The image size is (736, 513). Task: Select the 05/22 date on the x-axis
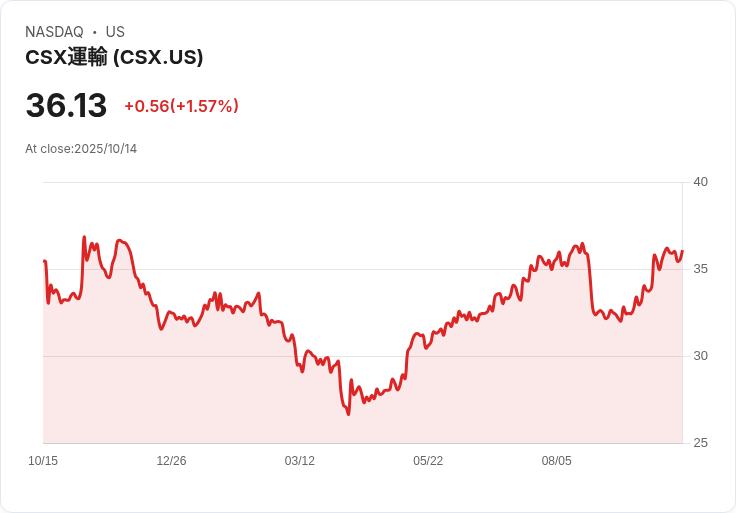point(428,461)
